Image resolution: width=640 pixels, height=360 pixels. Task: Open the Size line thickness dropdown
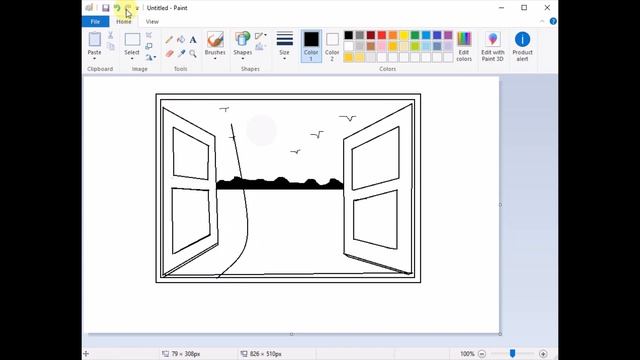pyautogui.click(x=284, y=46)
